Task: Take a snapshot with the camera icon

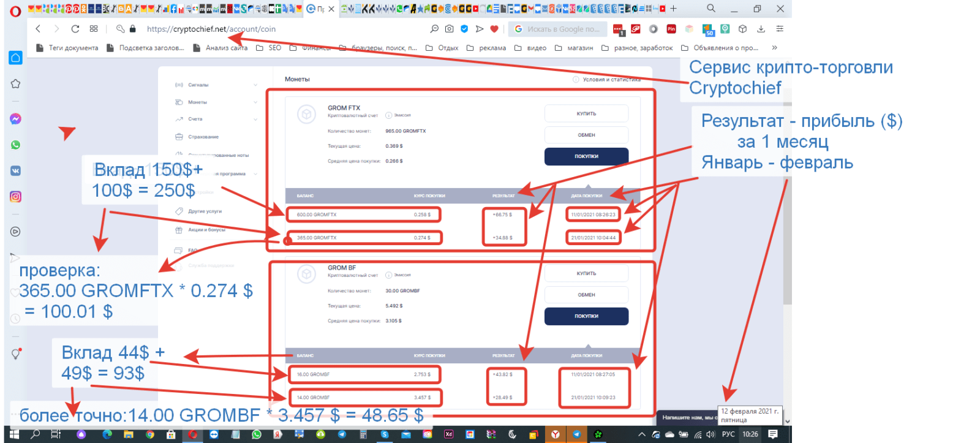Action: (x=450, y=29)
